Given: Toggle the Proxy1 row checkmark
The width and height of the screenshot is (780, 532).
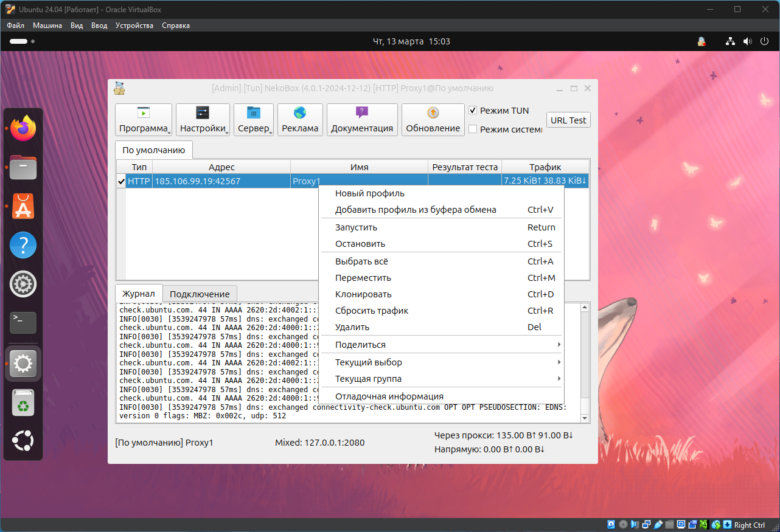Looking at the screenshot, I should coord(121,181).
